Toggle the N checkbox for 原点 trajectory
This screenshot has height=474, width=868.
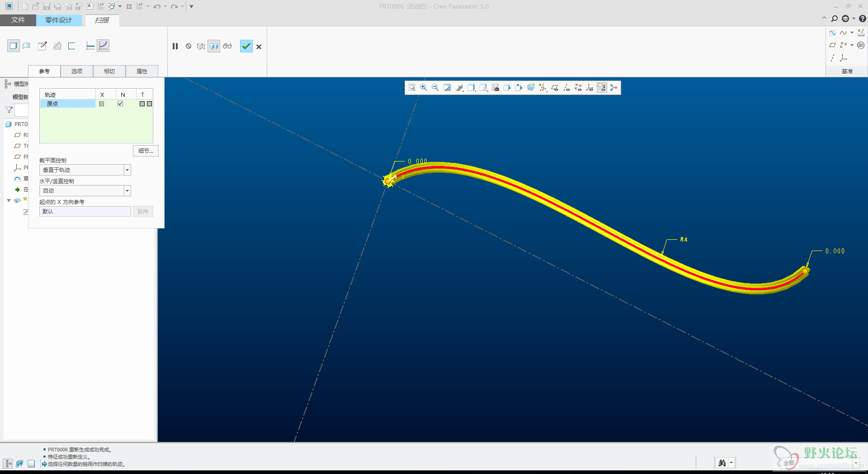click(x=120, y=104)
